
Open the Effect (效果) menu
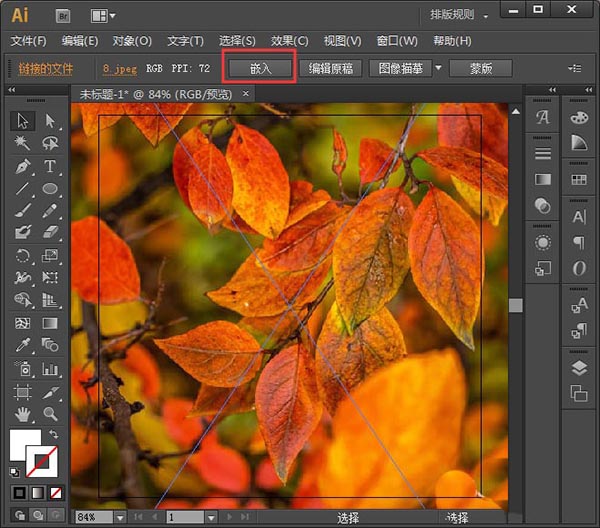click(290, 41)
